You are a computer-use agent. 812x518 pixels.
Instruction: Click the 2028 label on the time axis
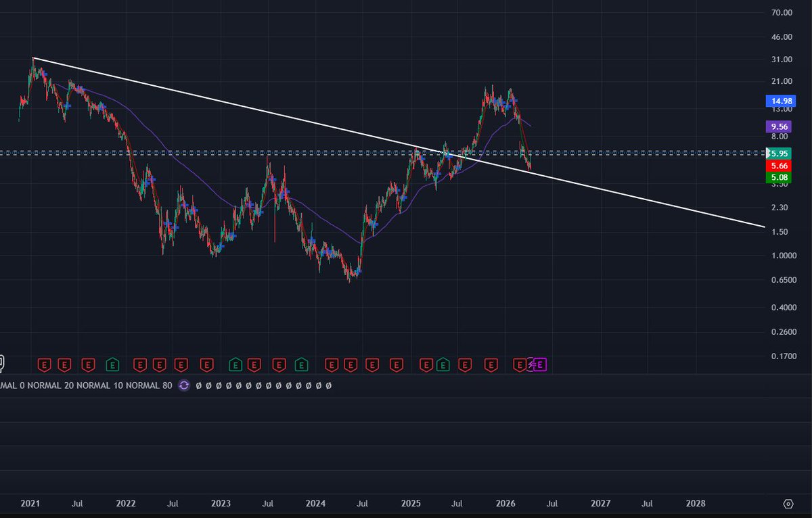696,504
